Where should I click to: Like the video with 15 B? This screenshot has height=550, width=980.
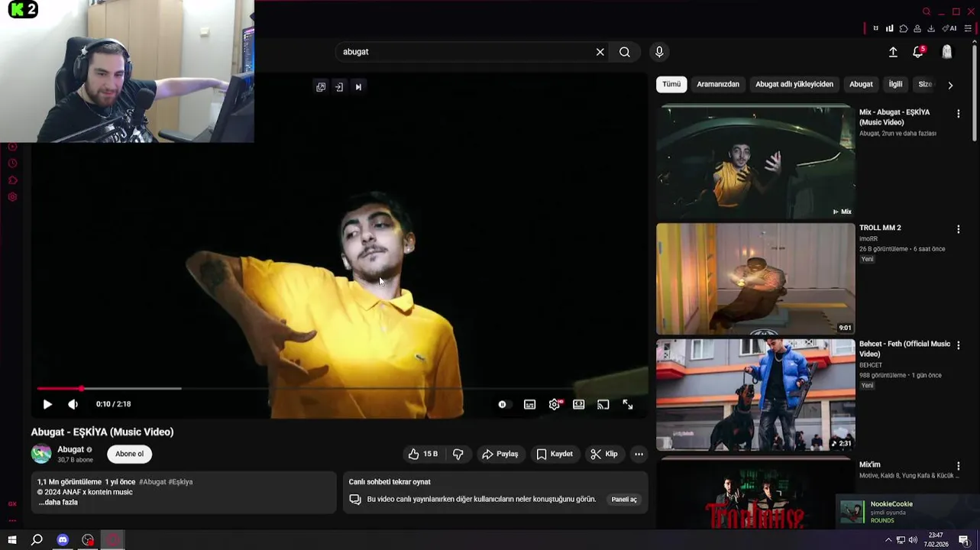[423, 454]
